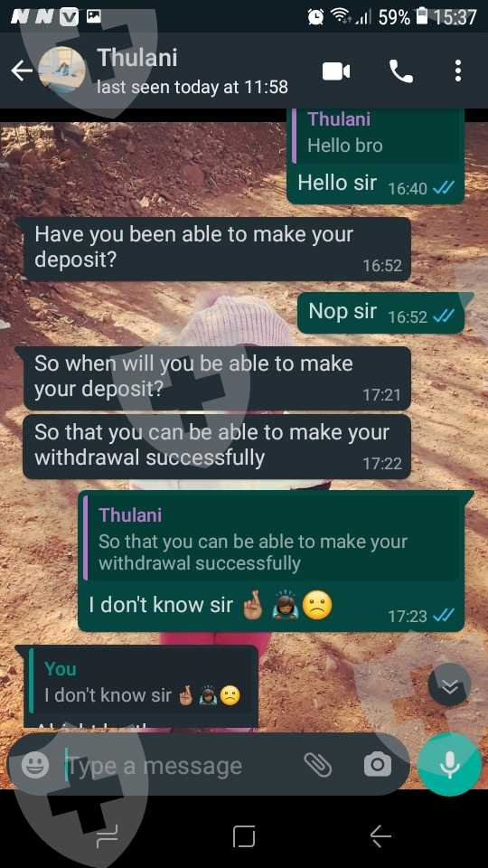
Task: Tap the microphone voice message button
Action: (450, 765)
